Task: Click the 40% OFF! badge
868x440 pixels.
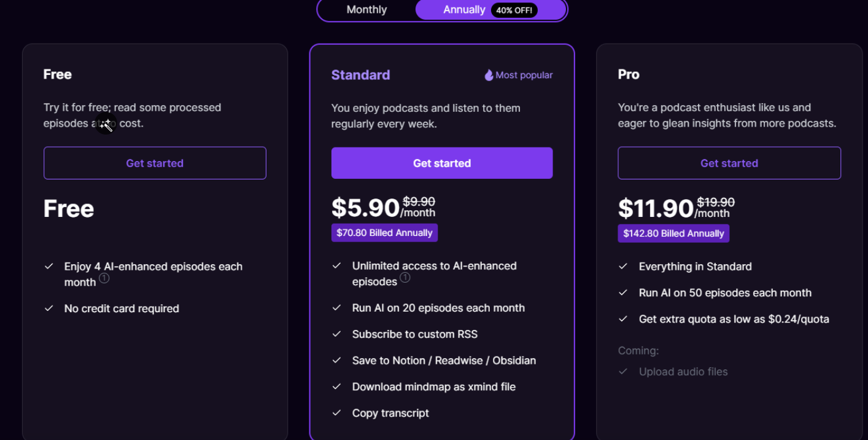Action: click(514, 10)
